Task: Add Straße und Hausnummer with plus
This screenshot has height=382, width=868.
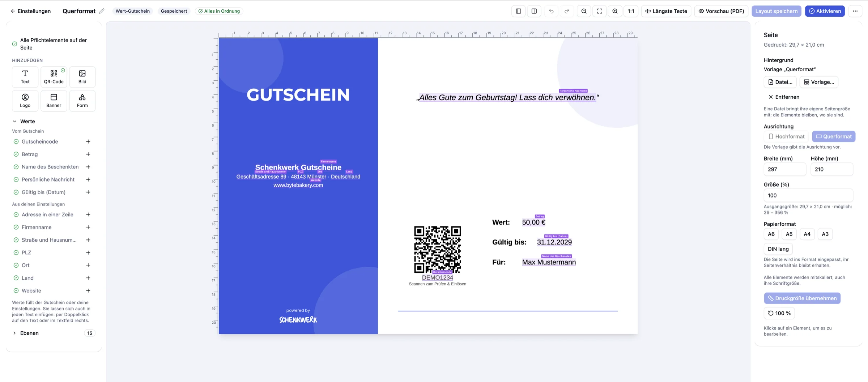Action: point(88,240)
